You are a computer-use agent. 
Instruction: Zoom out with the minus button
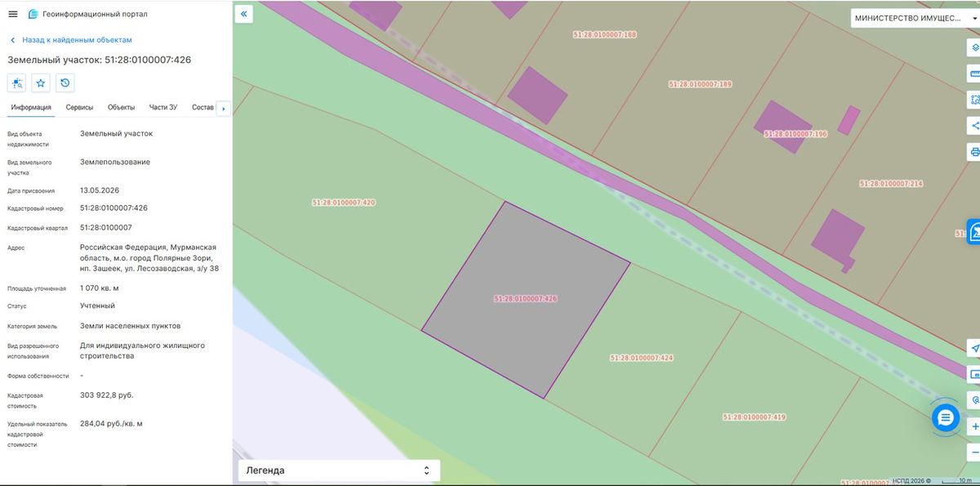coord(975,452)
